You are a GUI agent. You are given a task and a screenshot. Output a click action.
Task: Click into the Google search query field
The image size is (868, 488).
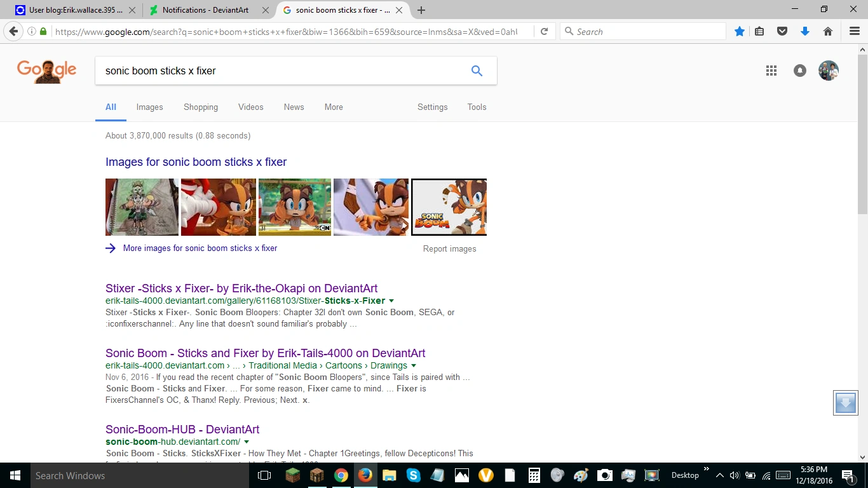pos(280,71)
